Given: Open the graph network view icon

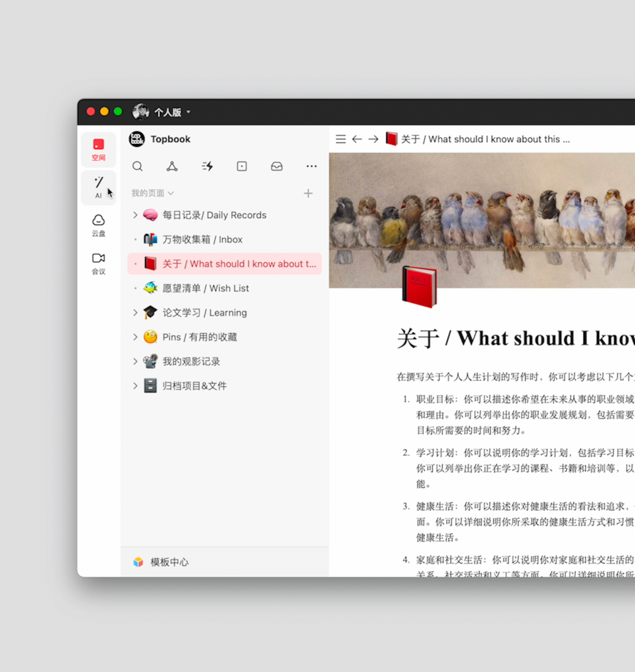Looking at the screenshot, I should (172, 166).
